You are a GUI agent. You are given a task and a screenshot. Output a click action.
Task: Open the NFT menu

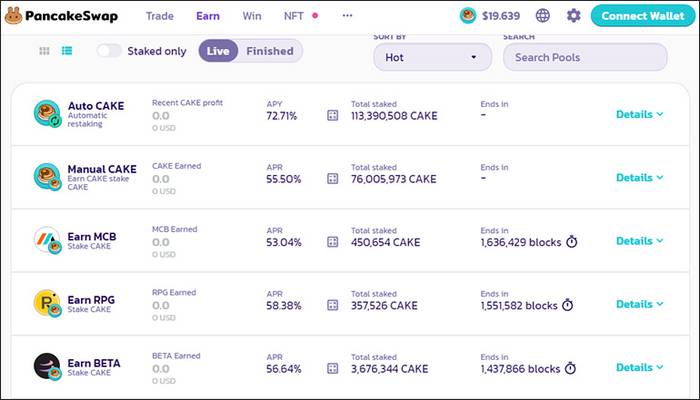(x=294, y=16)
